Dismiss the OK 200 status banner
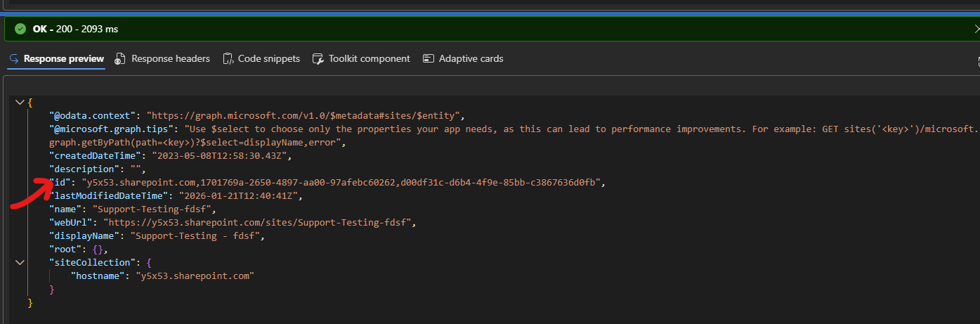The width and height of the screenshot is (980, 324). click(x=976, y=29)
